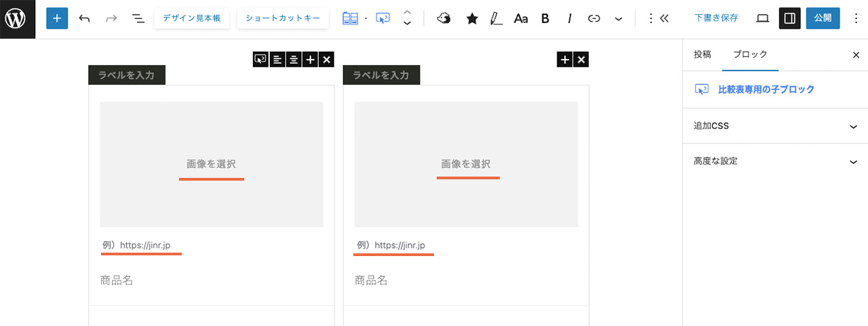868x326 pixels.
Task: Expand the 追加CSS section
Action: [x=775, y=126]
